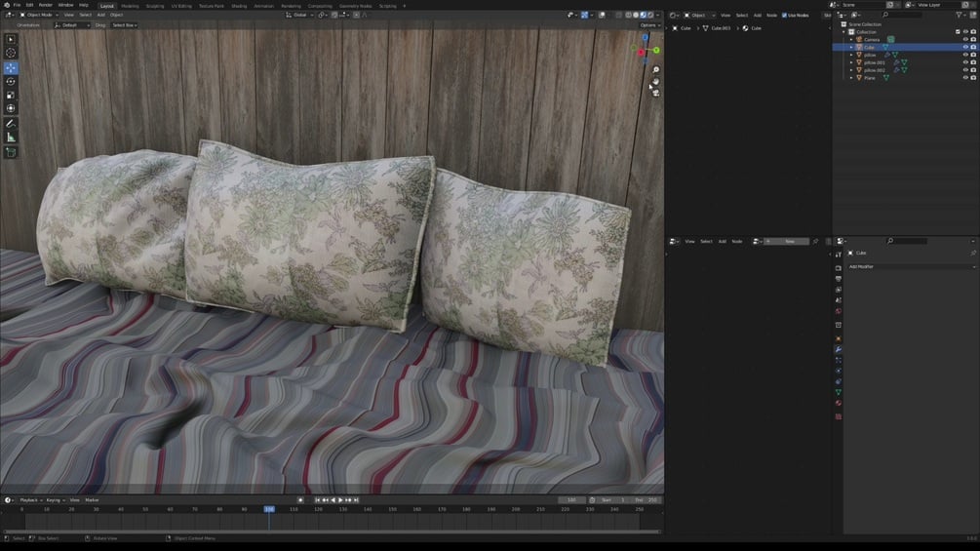Click the pan hand icon in the viewport
The image size is (980, 551).
pyautogui.click(x=655, y=81)
